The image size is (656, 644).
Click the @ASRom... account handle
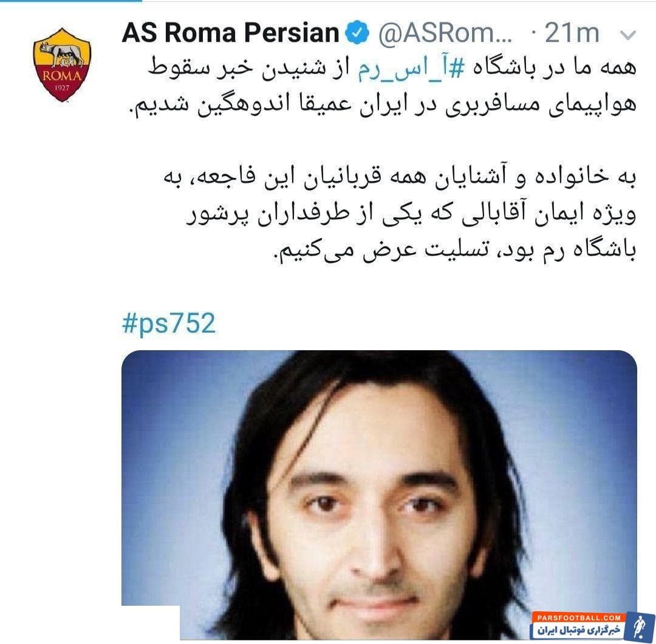click(445, 33)
